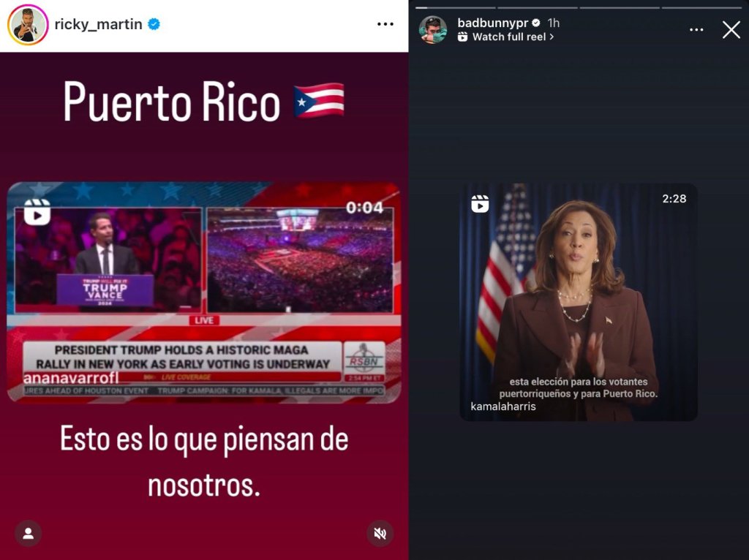Click badbunnypr verified badge
This screenshot has width=749, height=560.
point(536,23)
